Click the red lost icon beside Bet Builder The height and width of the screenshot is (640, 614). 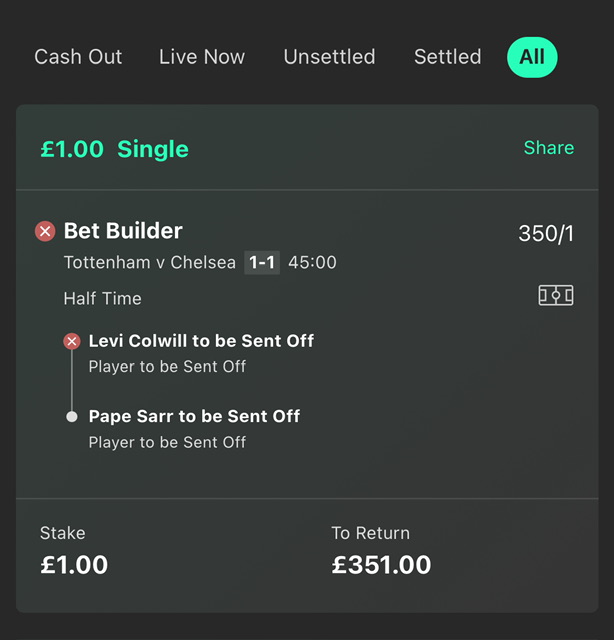[x=45, y=231]
